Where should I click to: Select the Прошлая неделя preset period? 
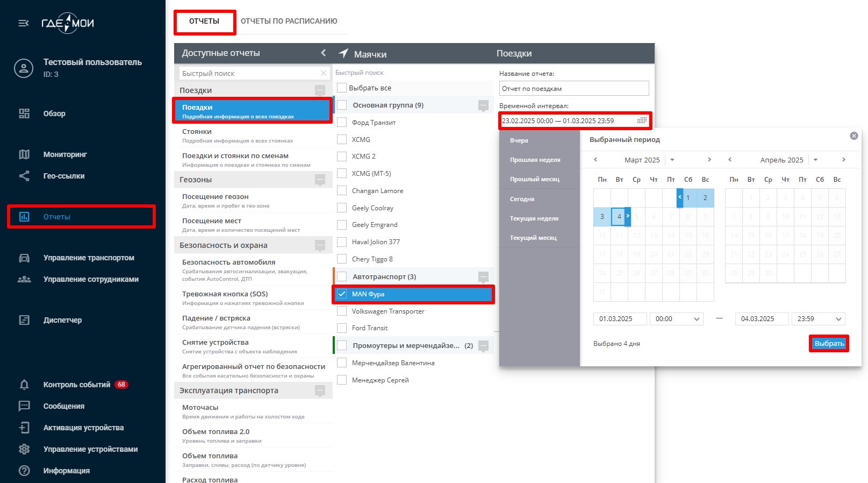coord(535,160)
